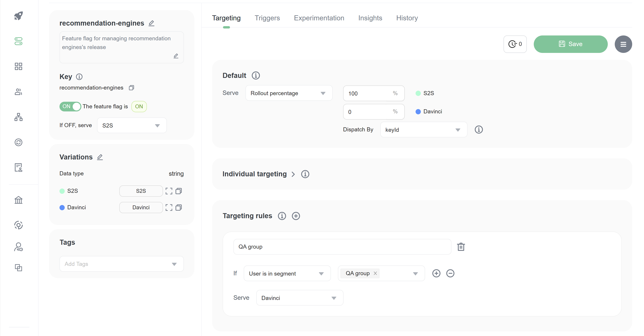
Task: Switch to the History tab
Action: [x=407, y=18]
